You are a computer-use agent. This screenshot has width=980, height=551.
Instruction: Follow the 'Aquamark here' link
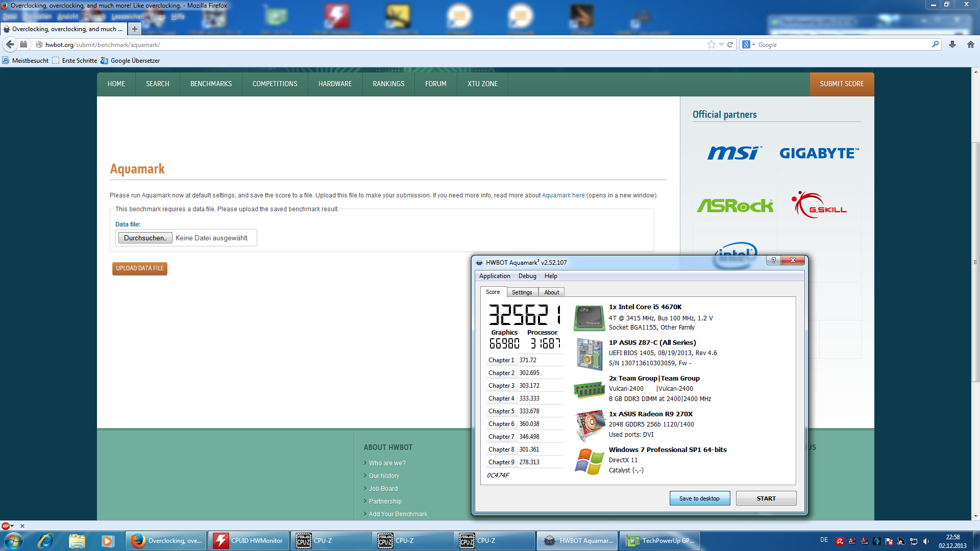tap(563, 195)
